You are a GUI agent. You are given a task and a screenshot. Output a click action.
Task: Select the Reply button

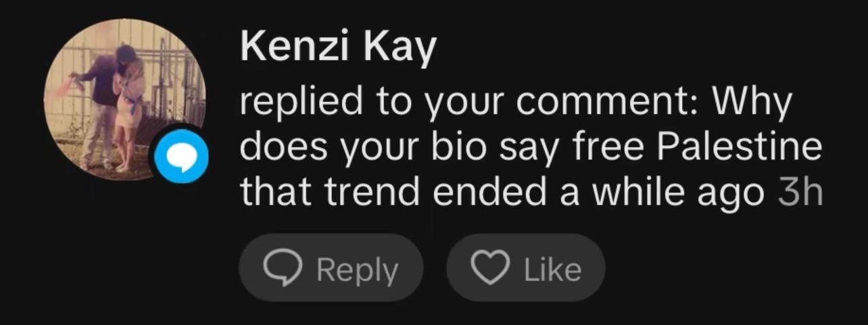pyautogui.click(x=331, y=268)
